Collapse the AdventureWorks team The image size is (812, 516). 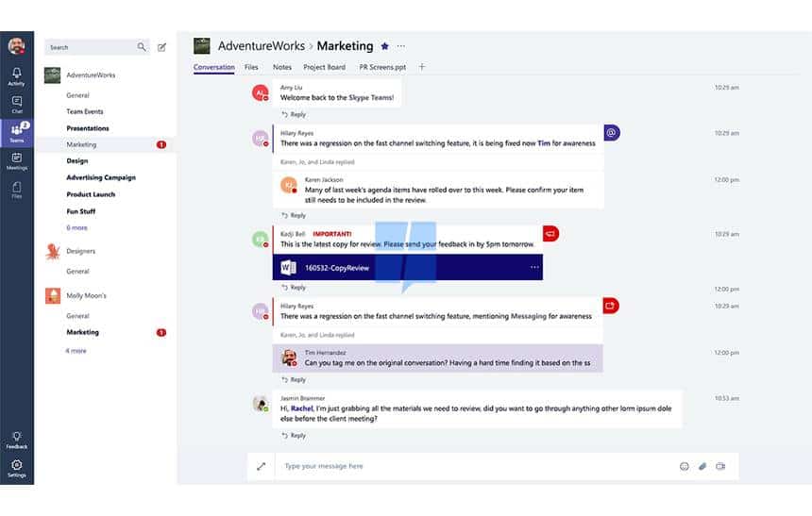[x=91, y=75]
